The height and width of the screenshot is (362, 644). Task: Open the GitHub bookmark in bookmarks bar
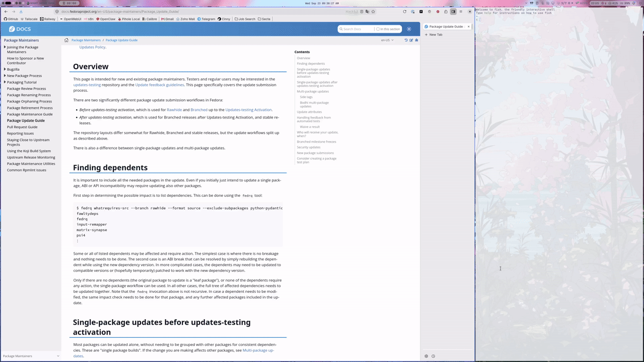click(11, 19)
